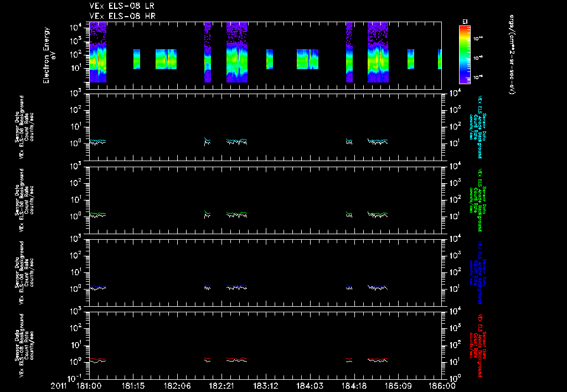Click the '185:09' time axis label
The image size is (567, 392).
(398, 386)
